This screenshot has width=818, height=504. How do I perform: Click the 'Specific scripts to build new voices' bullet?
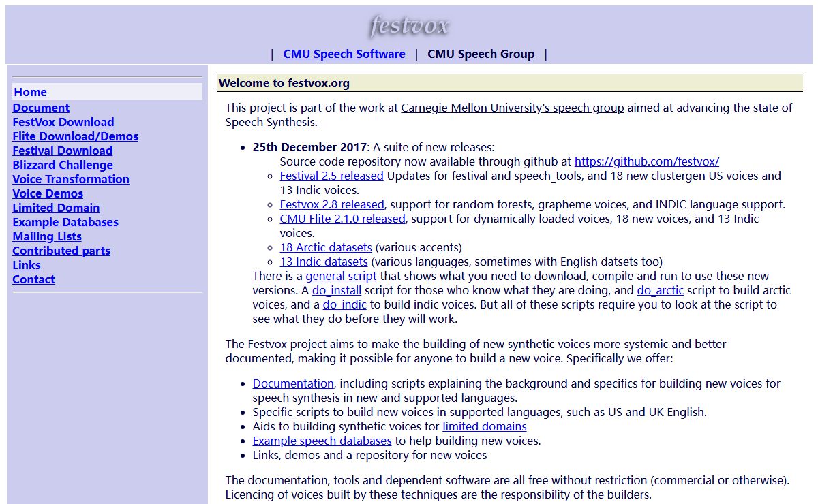[480, 412]
